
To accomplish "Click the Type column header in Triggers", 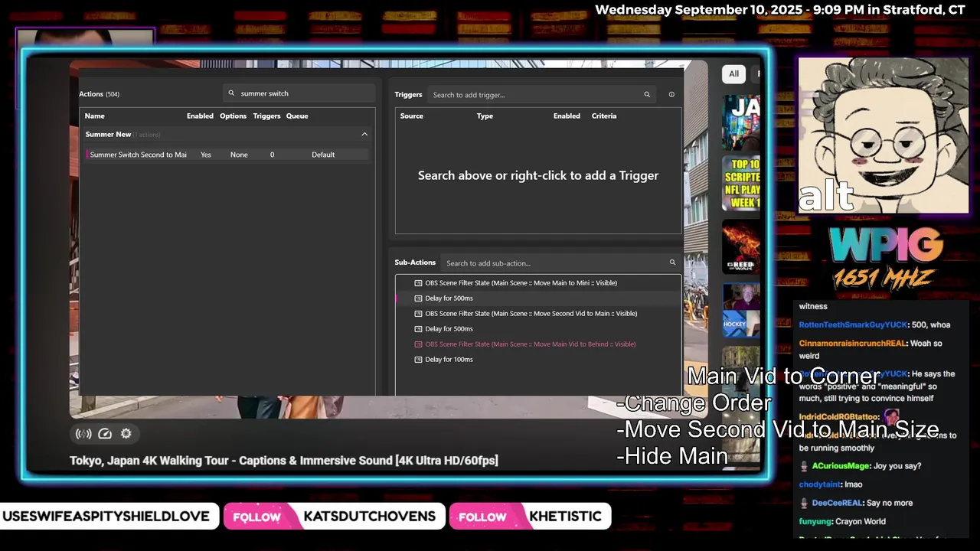I will coord(485,116).
